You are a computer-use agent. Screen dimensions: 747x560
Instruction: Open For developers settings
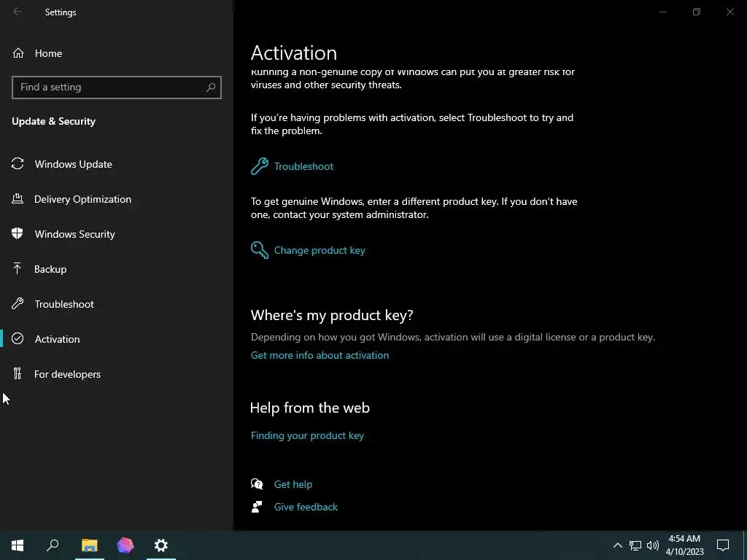pyautogui.click(x=67, y=374)
